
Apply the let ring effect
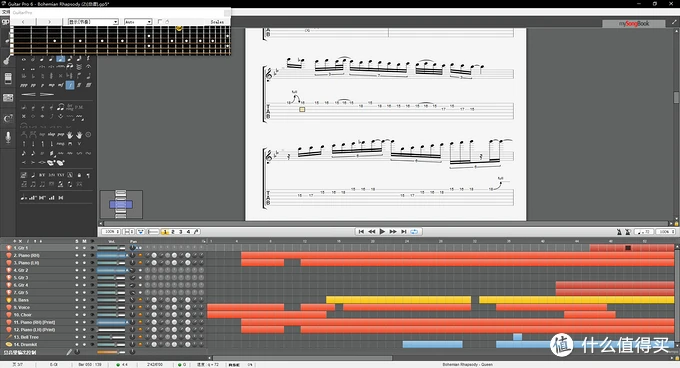[x=70, y=107]
